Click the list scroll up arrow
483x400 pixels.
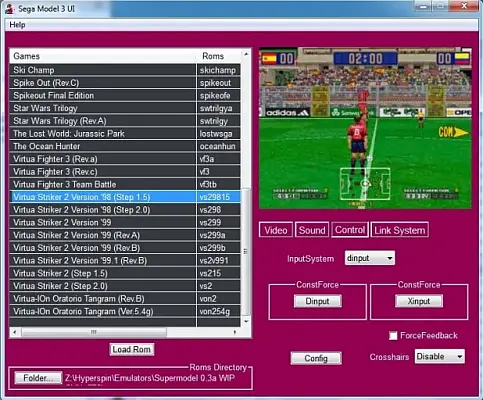pyautogui.click(x=246, y=54)
